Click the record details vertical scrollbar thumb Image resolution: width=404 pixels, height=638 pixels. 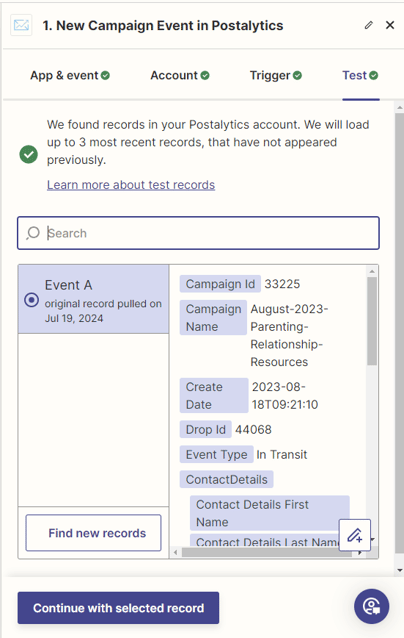(x=372, y=321)
